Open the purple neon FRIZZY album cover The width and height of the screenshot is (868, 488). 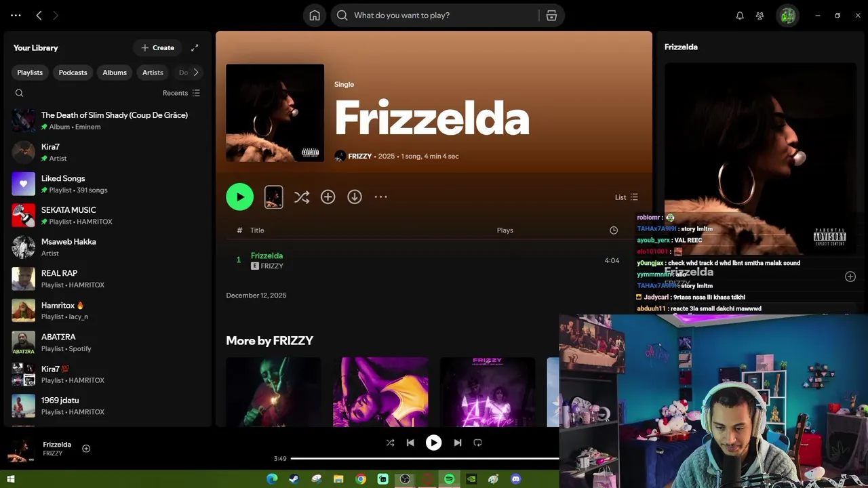(488, 392)
